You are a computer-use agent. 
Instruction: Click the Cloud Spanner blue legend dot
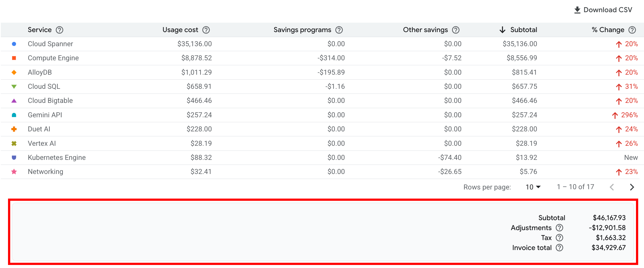(14, 44)
